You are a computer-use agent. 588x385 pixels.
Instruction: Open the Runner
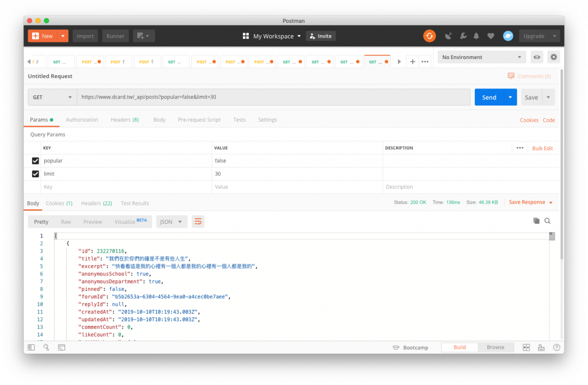[x=115, y=36]
